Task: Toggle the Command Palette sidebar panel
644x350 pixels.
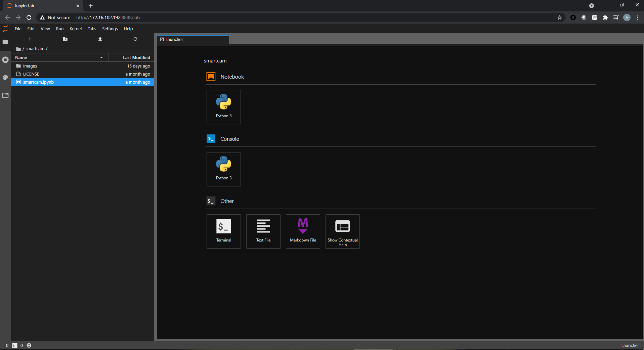Action: 5,78
